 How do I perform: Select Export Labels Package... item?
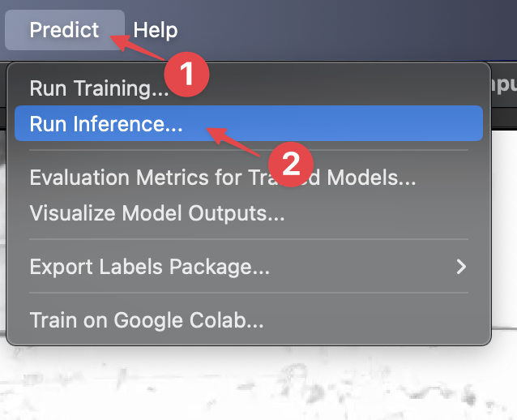[x=149, y=266]
